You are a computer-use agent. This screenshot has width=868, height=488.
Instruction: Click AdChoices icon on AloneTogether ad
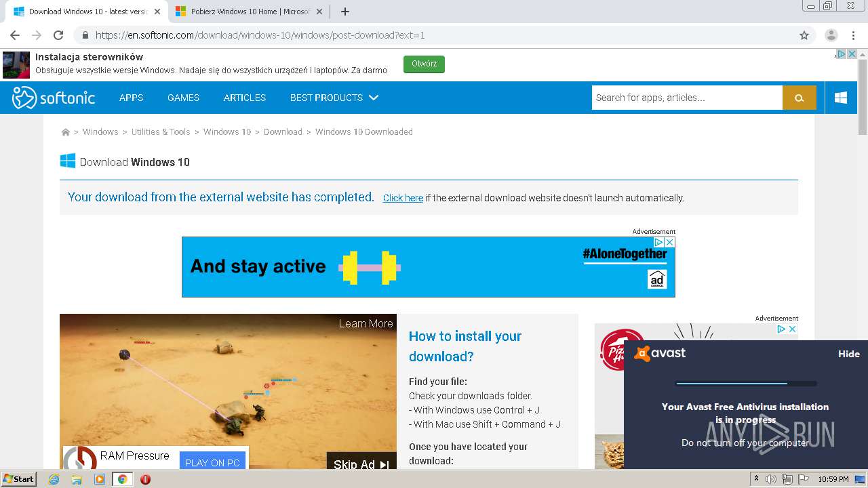tap(658, 242)
